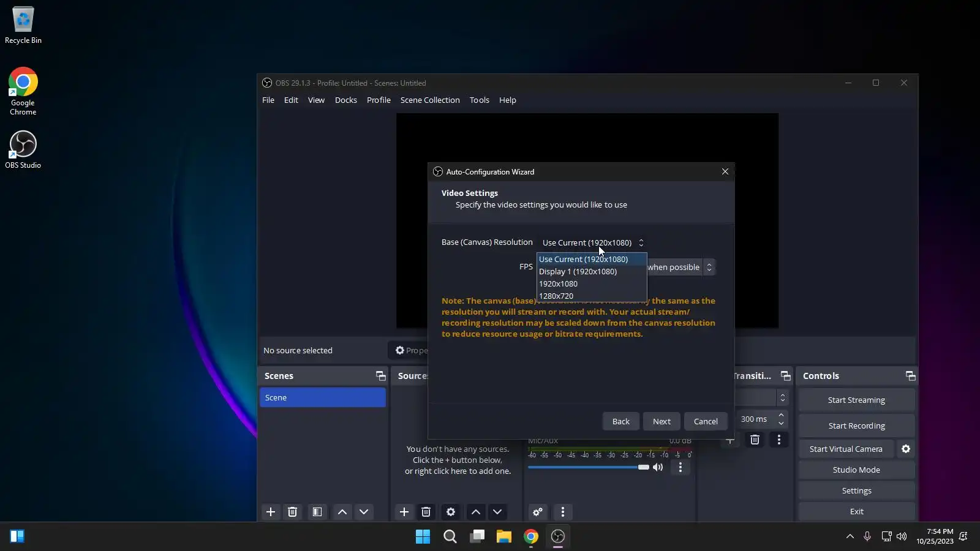Click Start Virtual Camera
The width and height of the screenshot is (980, 551).
(846, 449)
